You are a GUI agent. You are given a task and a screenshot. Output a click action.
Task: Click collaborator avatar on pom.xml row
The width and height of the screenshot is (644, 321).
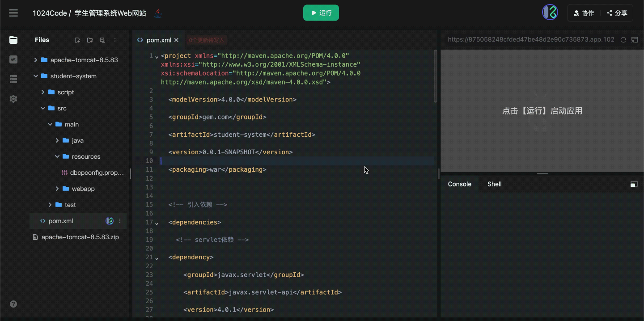click(x=110, y=221)
